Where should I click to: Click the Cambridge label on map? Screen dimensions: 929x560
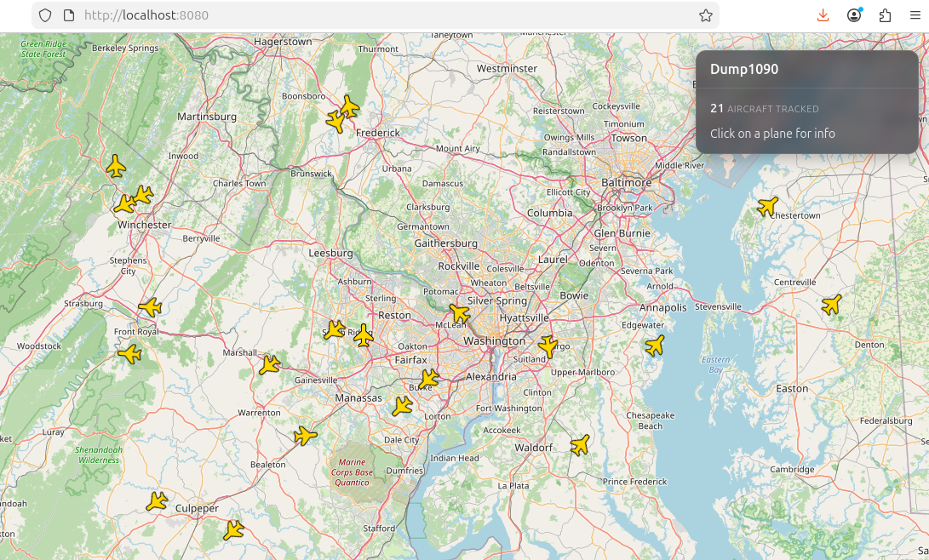tap(792, 470)
